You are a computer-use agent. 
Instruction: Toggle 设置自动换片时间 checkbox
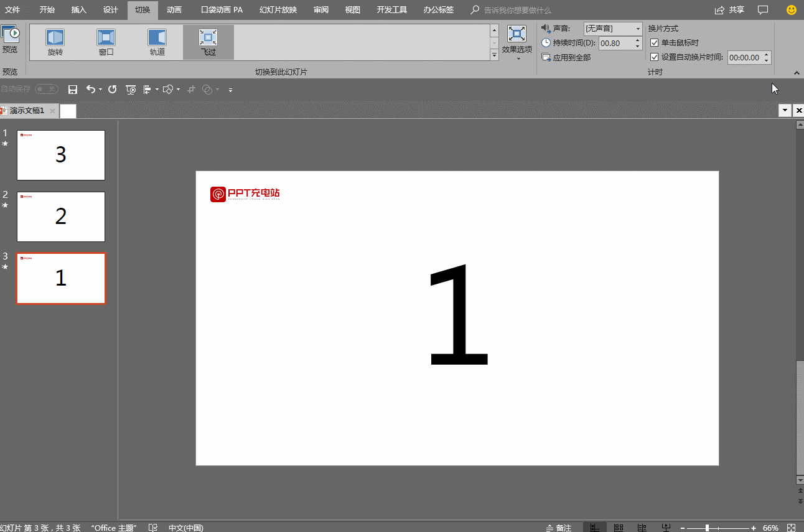click(x=654, y=57)
